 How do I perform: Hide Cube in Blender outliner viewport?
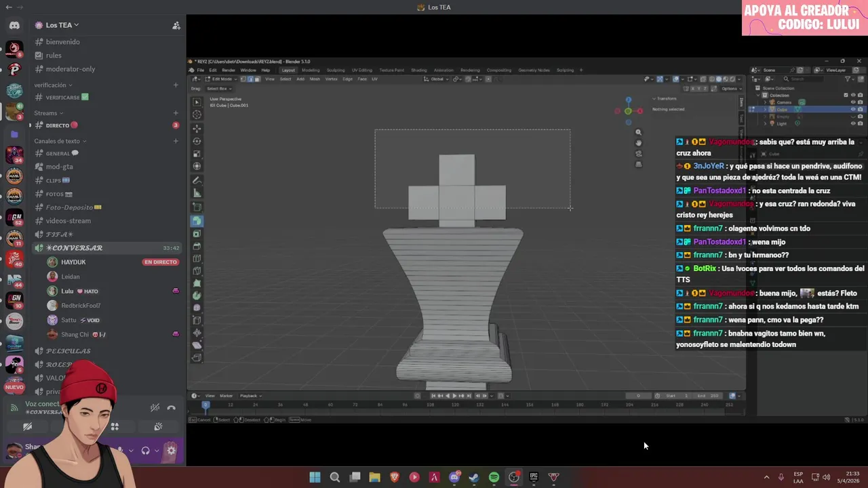(853, 109)
